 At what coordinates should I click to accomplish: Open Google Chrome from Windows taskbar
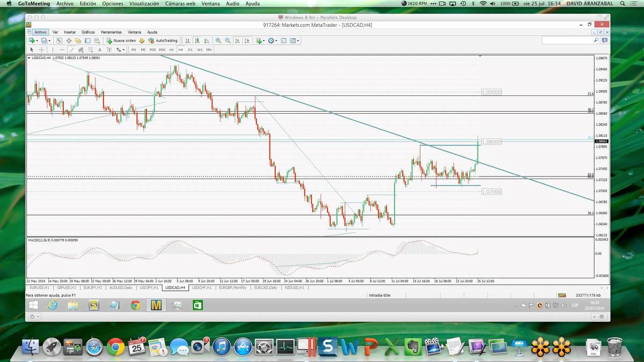pyautogui.click(x=135, y=305)
